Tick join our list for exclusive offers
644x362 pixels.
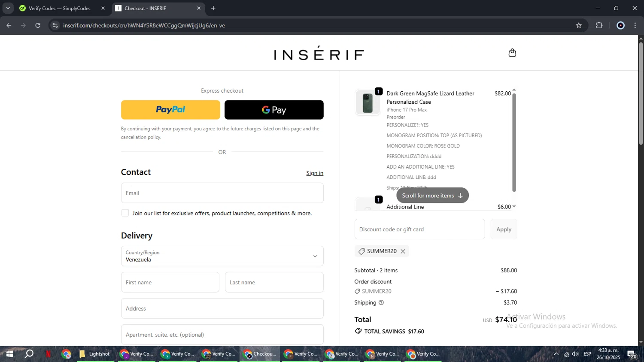[125, 213]
